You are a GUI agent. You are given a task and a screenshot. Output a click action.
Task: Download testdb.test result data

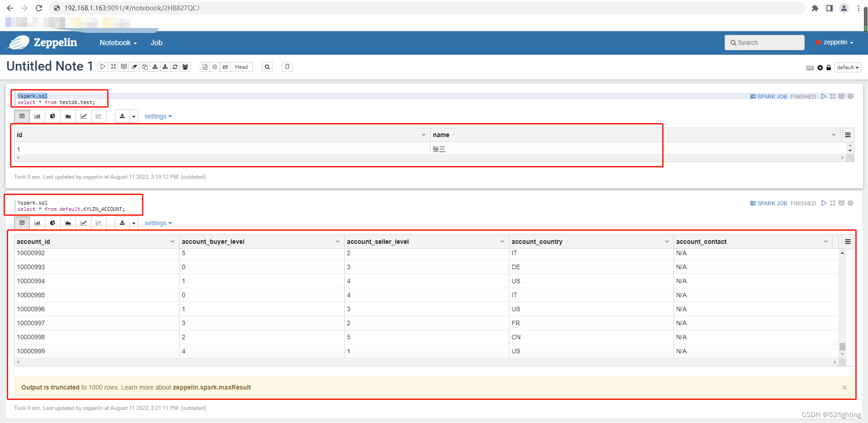(122, 116)
